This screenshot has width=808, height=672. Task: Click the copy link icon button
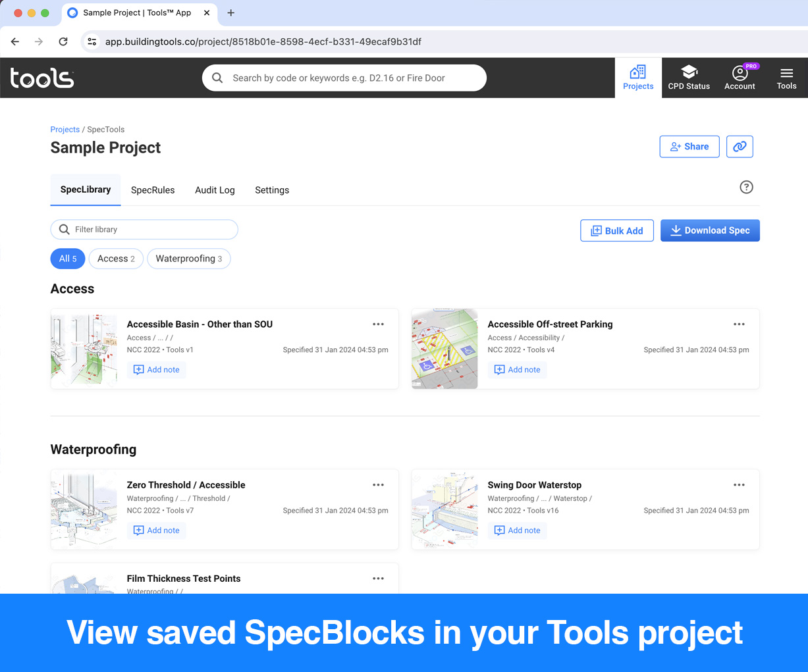pyautogui.click(x=740, y=147)
